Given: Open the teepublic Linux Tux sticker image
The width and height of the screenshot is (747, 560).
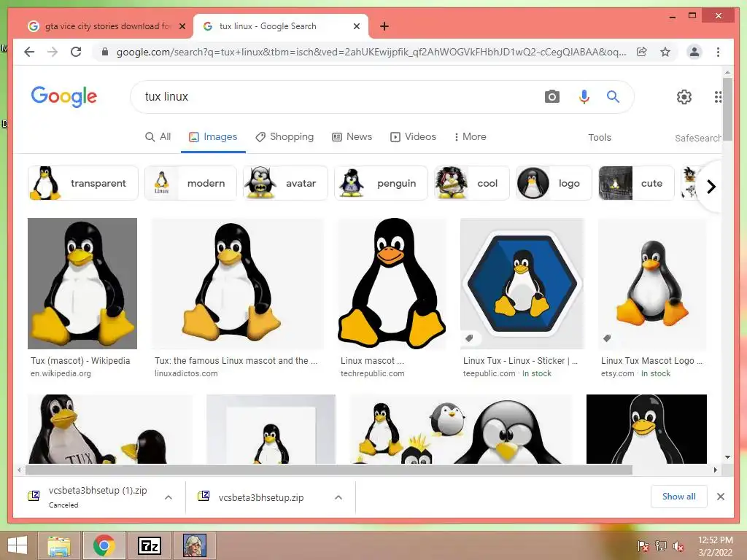Looking at the screenshot, I should coord(522,284).
